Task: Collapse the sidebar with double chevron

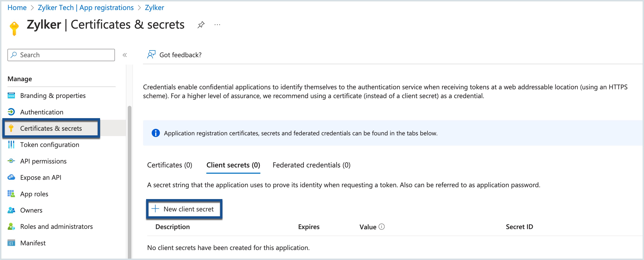Action: [x=125, y=55]
